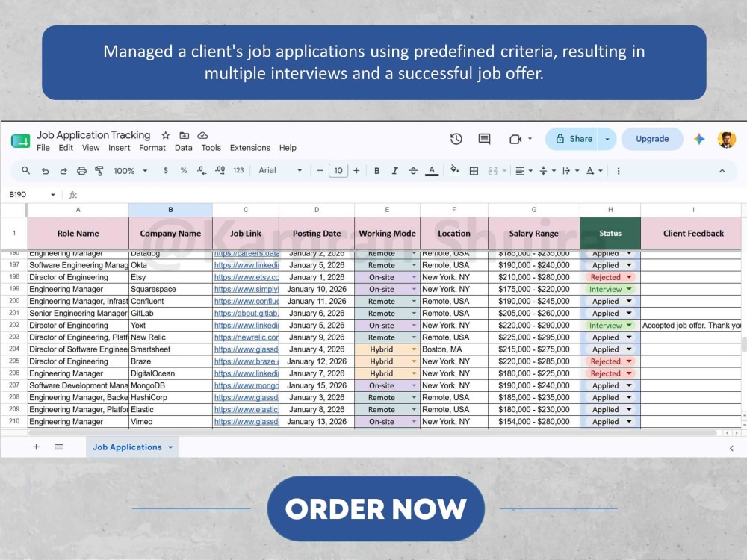Open the 123 more formats button
747x560 pixels.
pyautogui.click(x=239, y=170)
